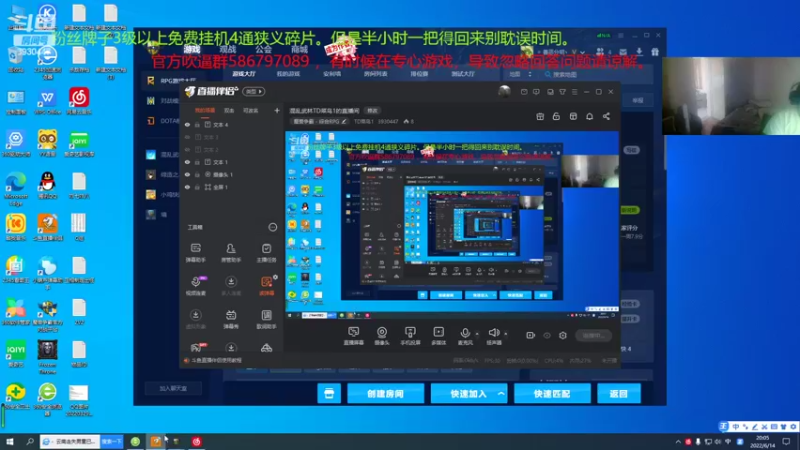Switch to the 游戏 tab in platform
This screenshot has width=800, height=450.
[x=192, y=49]
